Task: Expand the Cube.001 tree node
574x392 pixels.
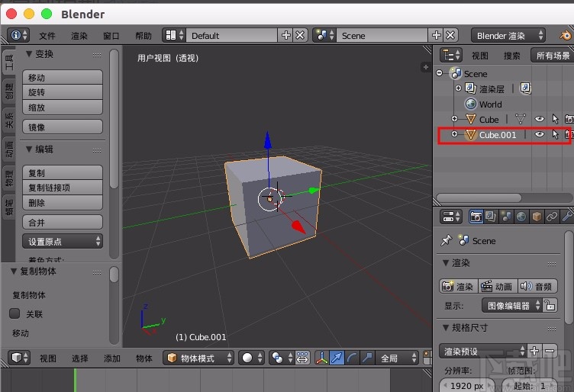Action: click(x=454, y=133)
